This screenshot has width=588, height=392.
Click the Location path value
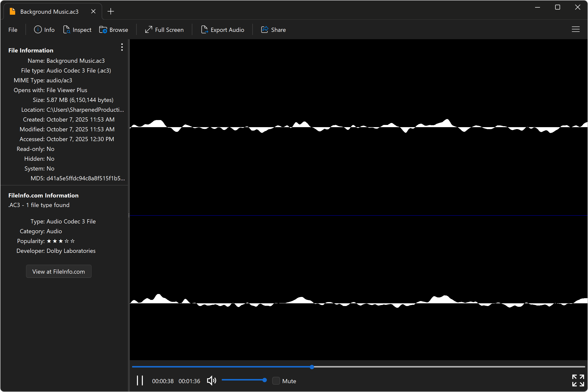[85, 110]
